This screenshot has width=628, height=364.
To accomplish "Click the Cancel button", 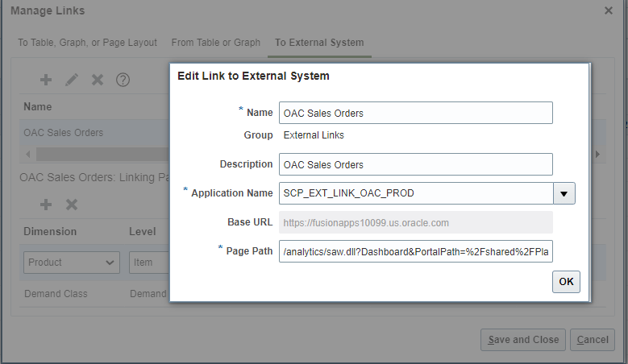I will coord(593,340).
